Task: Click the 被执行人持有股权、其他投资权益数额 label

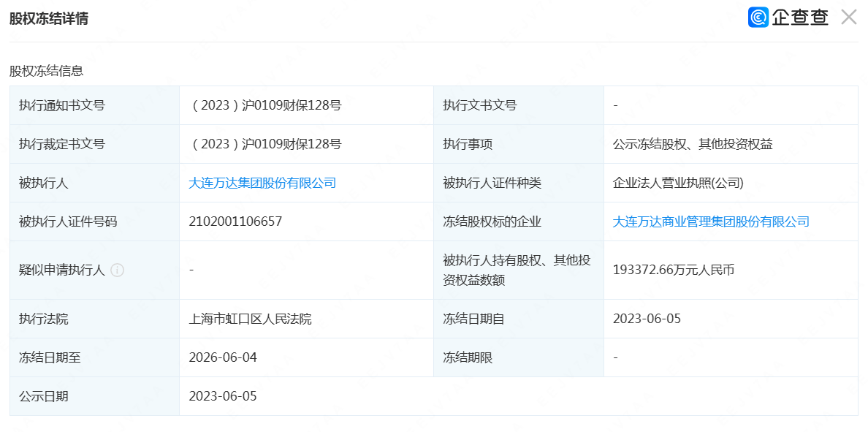Action: 517,270
